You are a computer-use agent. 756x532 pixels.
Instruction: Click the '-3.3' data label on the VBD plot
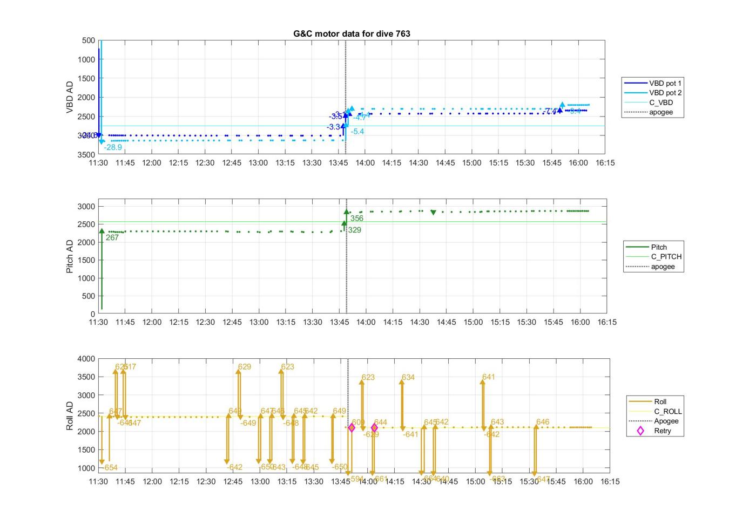point(333,127)
